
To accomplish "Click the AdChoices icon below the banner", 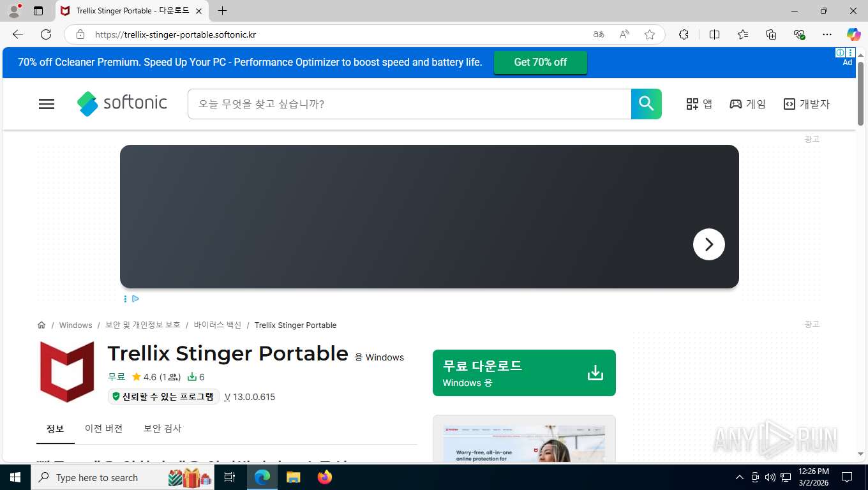I will tap(135, 299).
